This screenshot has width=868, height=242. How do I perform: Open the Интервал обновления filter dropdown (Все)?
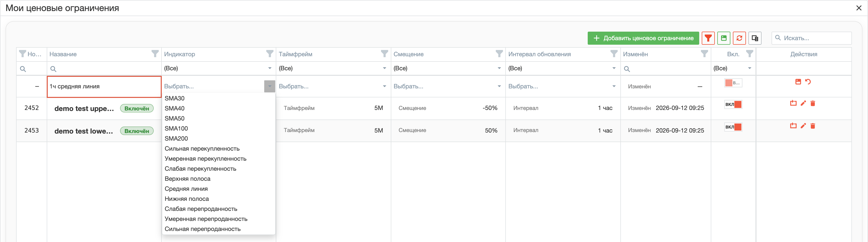pyautogui.click(x=563, y=68)
